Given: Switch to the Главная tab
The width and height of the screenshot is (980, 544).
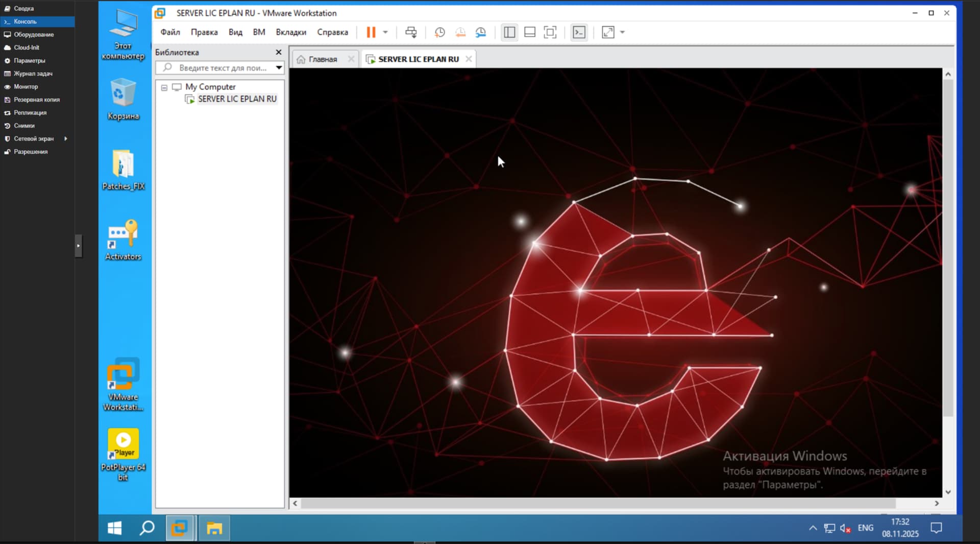Looking at the screenshot, I should [x=323, y=59].
